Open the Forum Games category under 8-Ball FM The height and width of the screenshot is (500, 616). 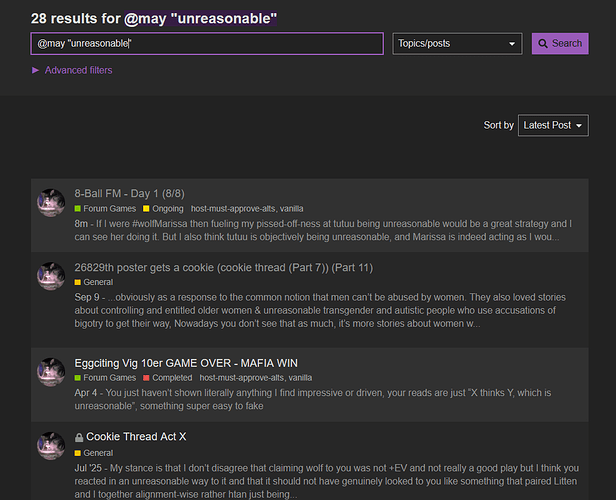(105, 209)
